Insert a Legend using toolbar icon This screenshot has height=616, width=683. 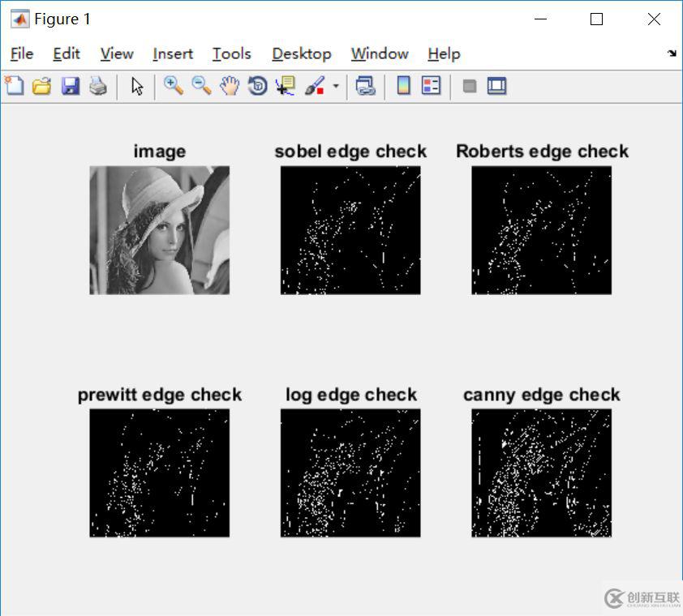point(432,85)
